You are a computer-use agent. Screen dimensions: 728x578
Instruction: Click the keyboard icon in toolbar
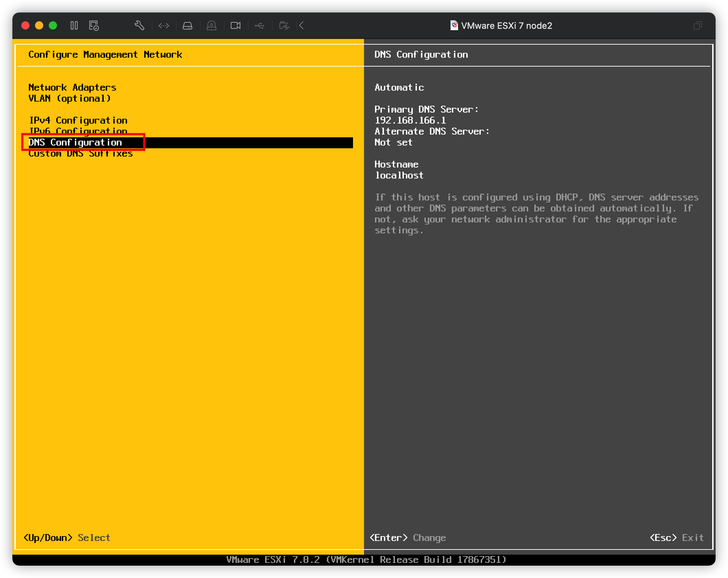pyautogui.click(x=164, y=25)
